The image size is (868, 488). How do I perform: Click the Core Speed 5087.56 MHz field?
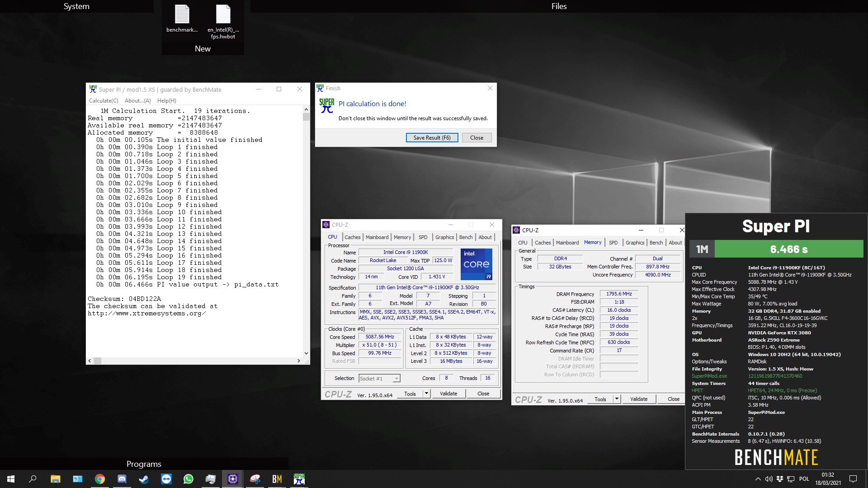click(x=380, y=337)
